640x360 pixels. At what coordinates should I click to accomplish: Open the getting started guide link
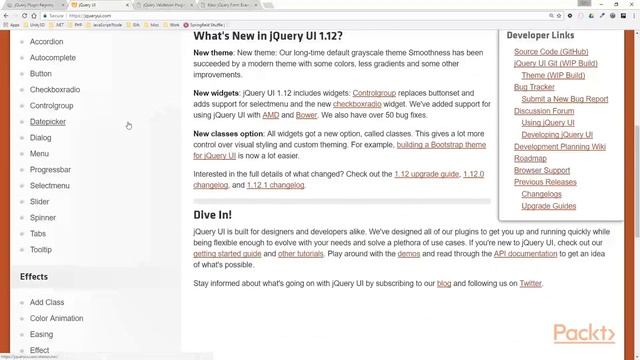pyautogui.click(x=227, y=253)
